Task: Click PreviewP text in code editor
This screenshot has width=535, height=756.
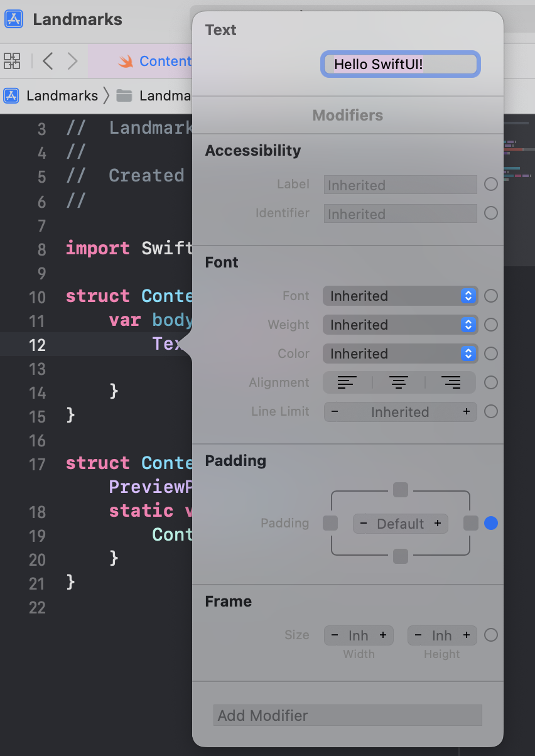Action: click(x=150, y=487)
